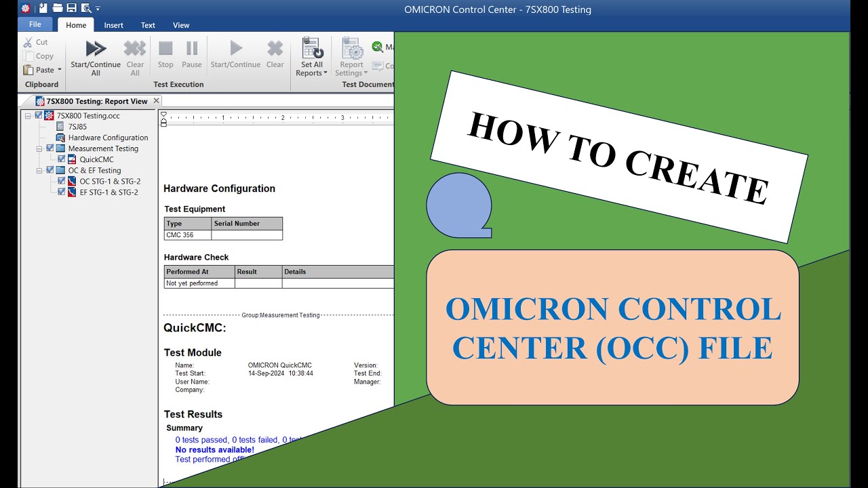Collapse the OC & EF Testing group

(x=39, y=170)
